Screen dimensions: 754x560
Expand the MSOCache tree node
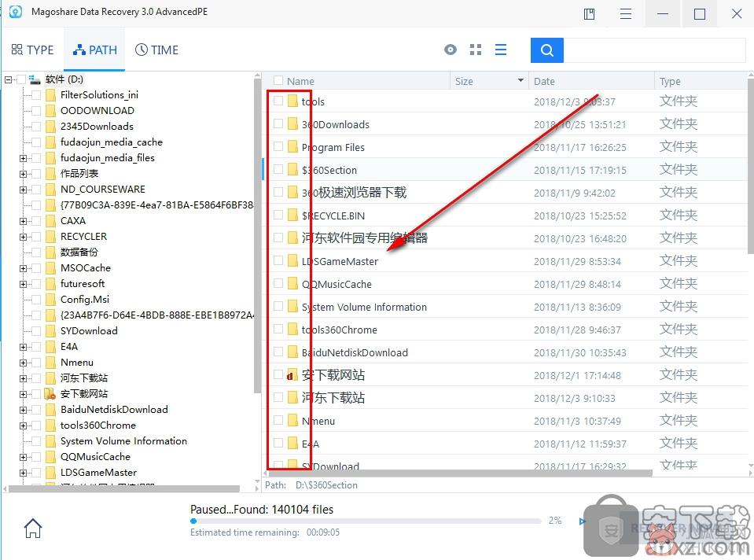coord(23,268)
